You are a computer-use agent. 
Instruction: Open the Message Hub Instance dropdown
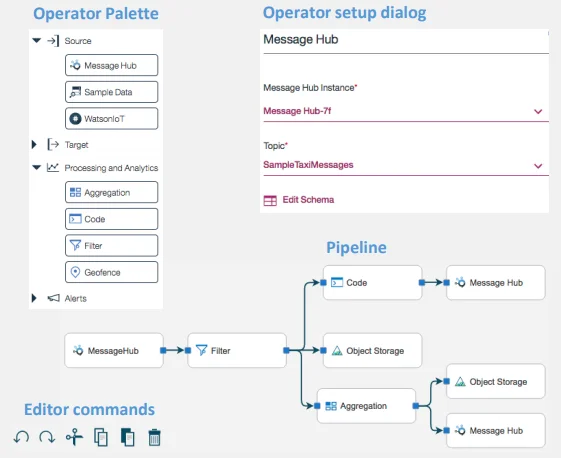click(406, 111)
